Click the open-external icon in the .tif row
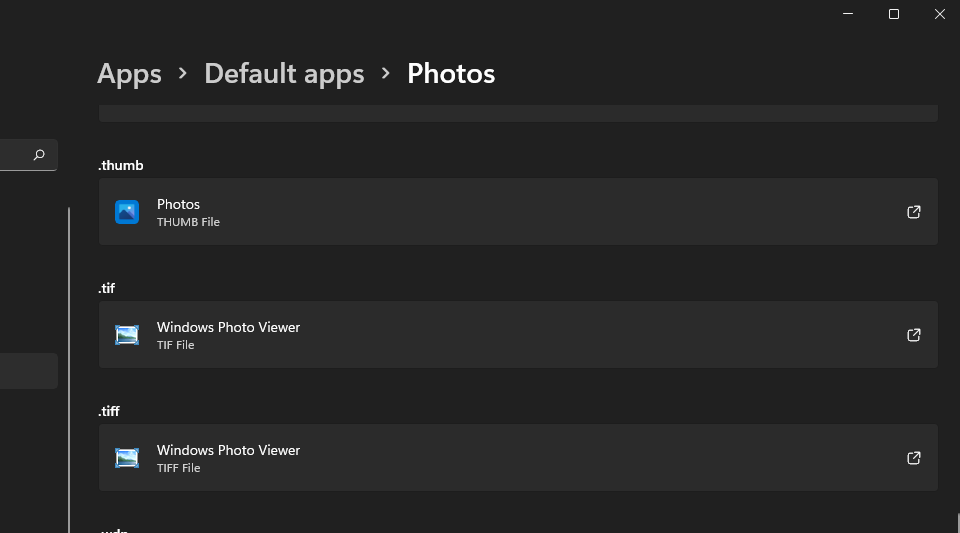The image size is (960, 533). (x=913, y=335)
